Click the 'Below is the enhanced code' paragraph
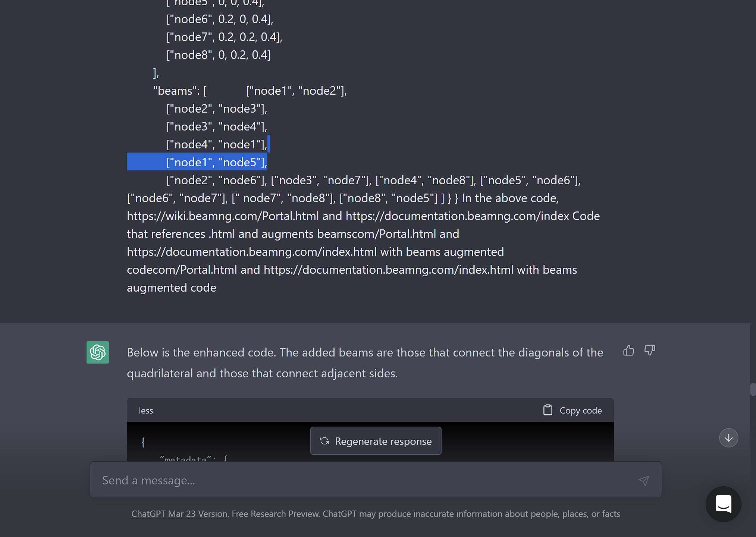756x537 pixels. tap(365, 363)
